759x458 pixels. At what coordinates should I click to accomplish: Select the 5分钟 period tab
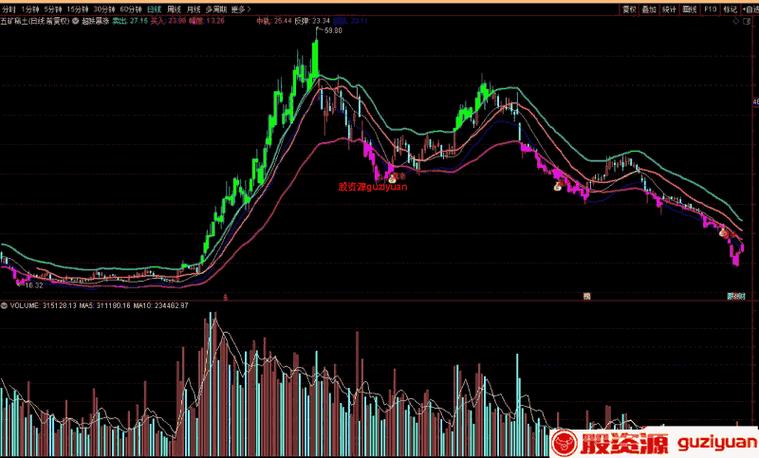pyautogui.click(x=53, y=9)
